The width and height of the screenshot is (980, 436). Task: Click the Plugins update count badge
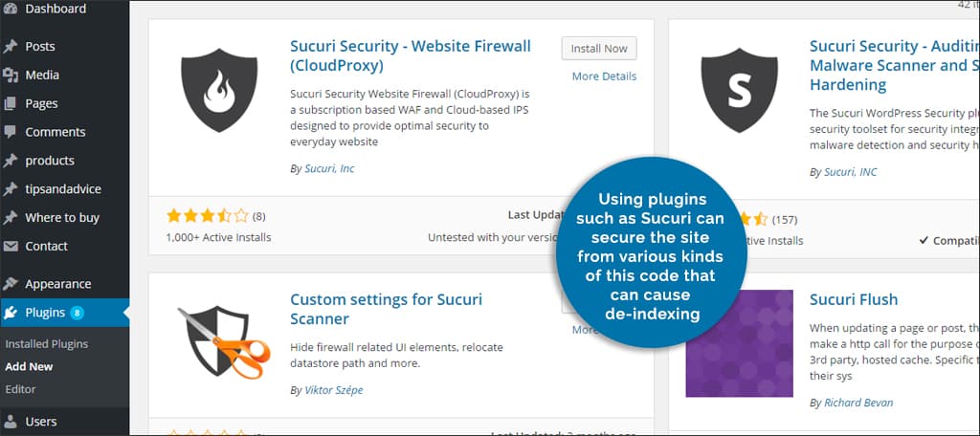[77, 313]
